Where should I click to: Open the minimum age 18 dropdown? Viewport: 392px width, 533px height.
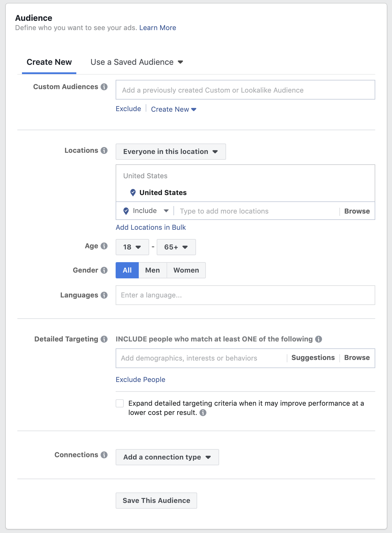132,247
